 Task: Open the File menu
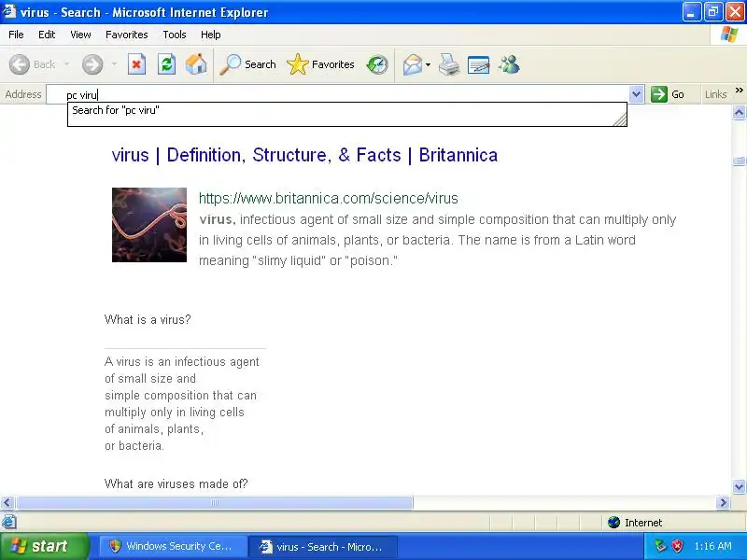(x=16, y=35)
